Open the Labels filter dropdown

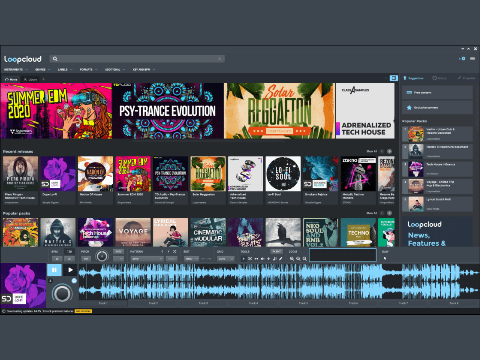64,70
